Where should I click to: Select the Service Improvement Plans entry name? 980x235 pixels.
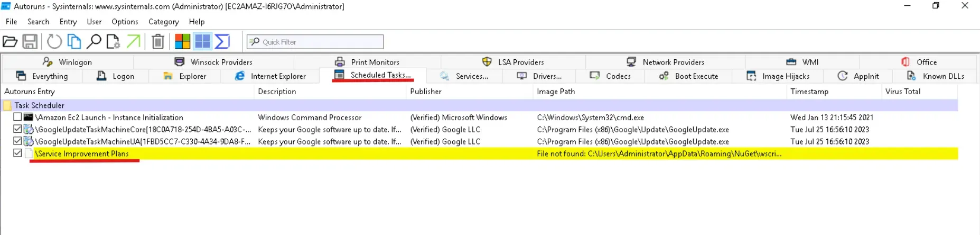click(82, 154)
